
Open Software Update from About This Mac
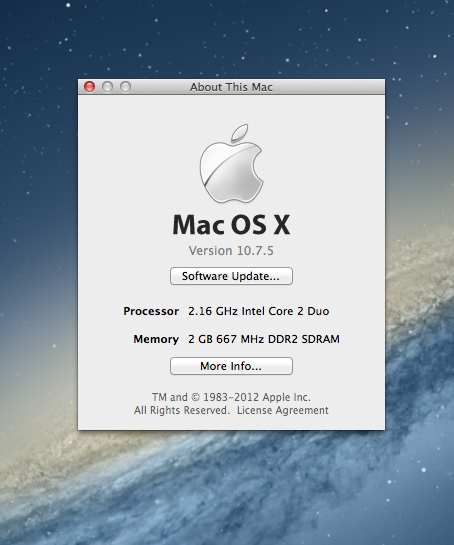(231, 276)
